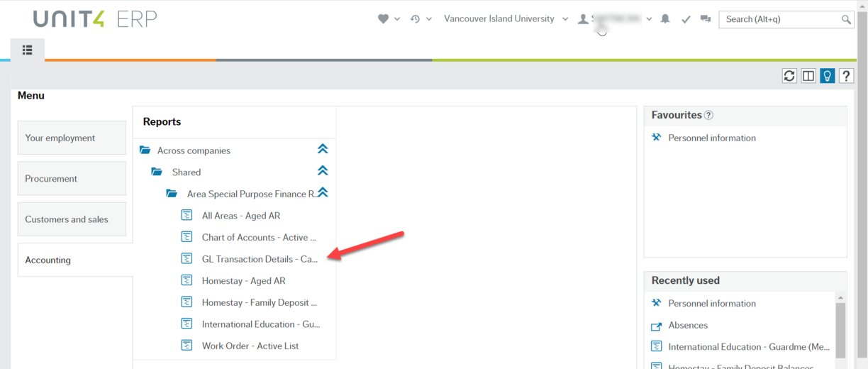
Task: Collapse the Area Special Purpose Finance chevron
Action: pyautogui.click(x=323, y=193)
